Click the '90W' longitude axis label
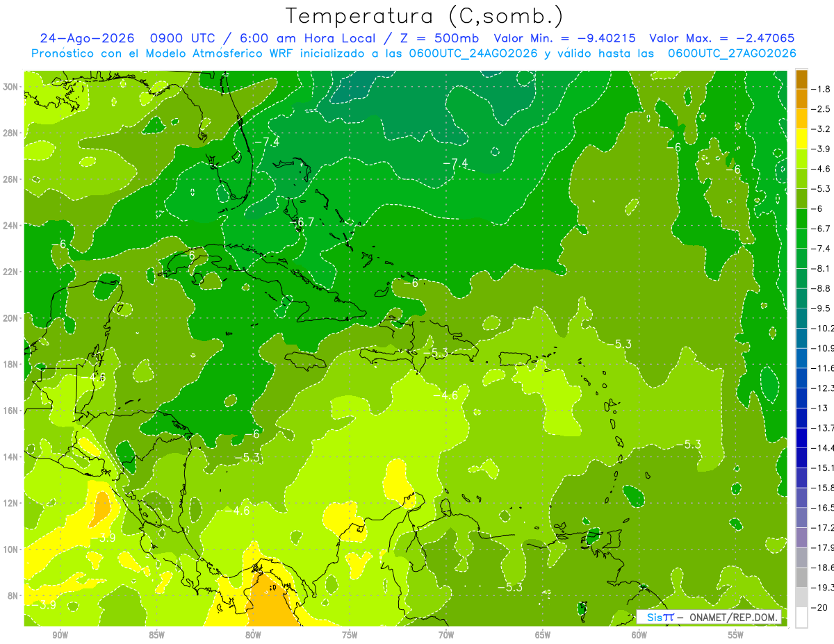This screenshot has width=834, height=644. (x=60, y=635)
